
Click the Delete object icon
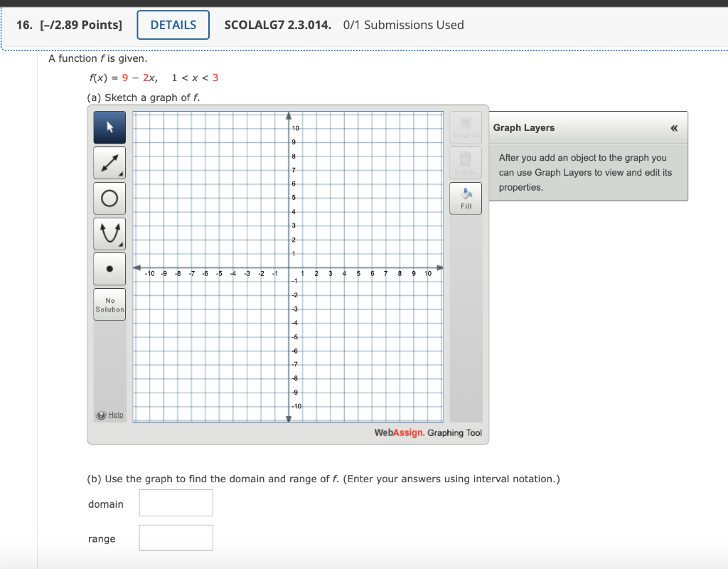pos(465,162)
